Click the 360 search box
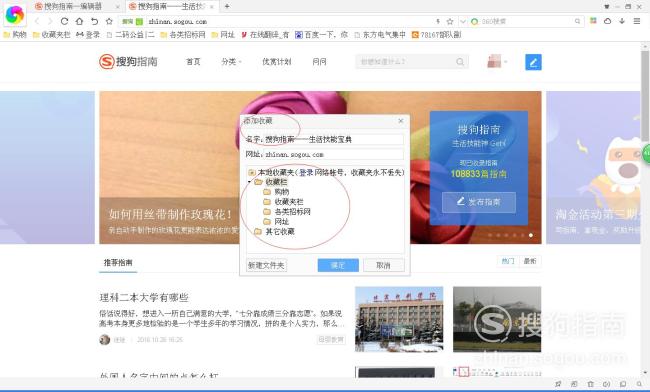Image resolution: width=650 pixels, height=392 pixels. tap(526, 21)
